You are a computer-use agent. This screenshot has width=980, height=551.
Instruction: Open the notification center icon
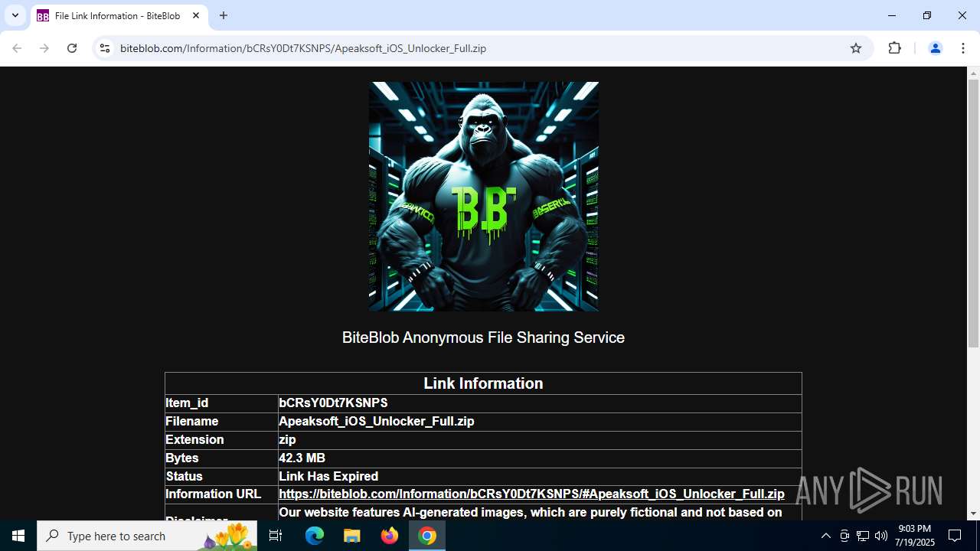click(x=955, y=536)
